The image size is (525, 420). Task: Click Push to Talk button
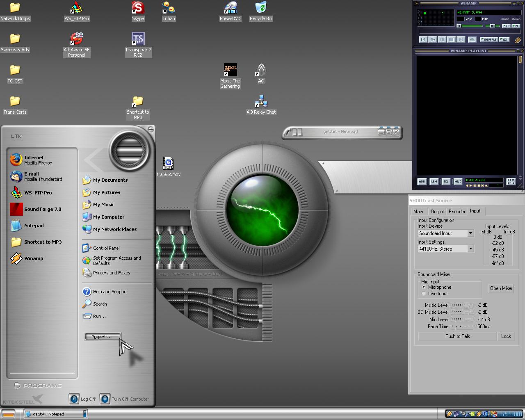(x=458, y=336)
